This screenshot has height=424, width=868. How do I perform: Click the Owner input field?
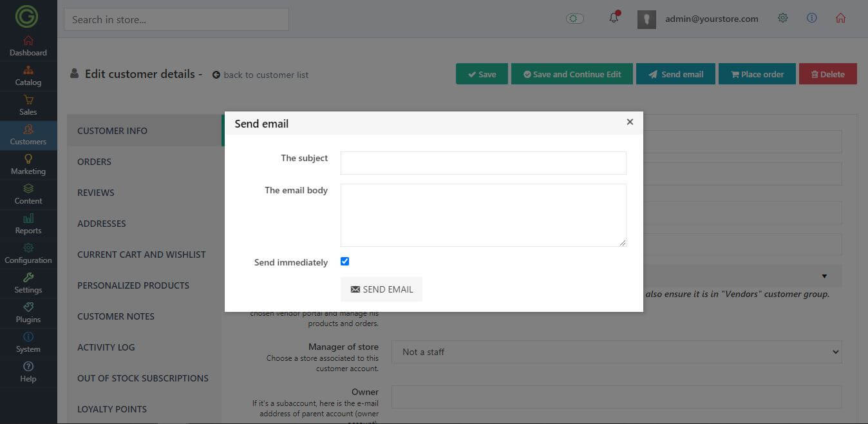(617, 397)
